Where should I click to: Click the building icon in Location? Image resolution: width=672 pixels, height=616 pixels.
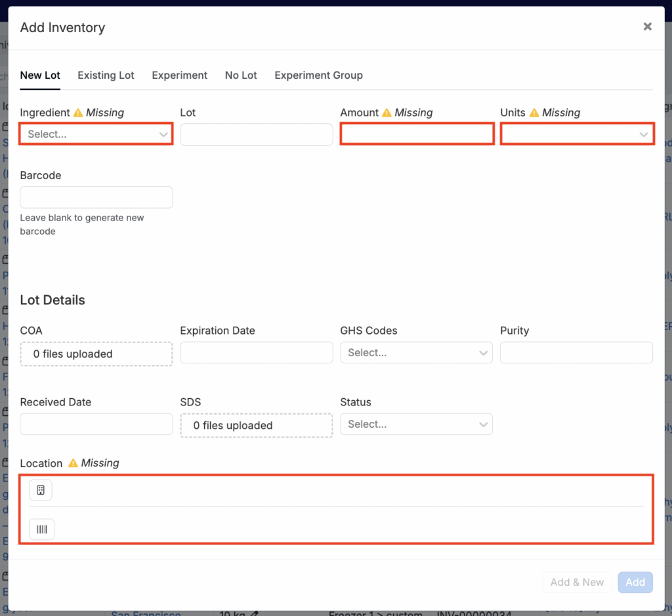pos(41,490)
